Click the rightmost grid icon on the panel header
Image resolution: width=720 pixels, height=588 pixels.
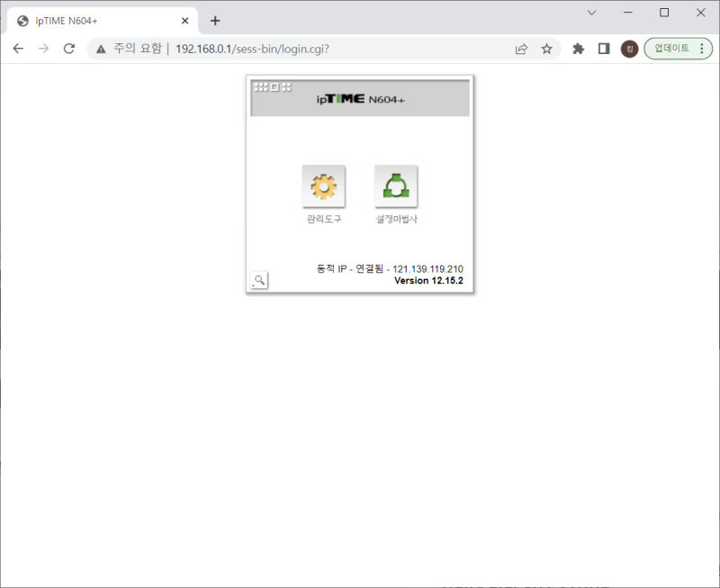[285, 87]
